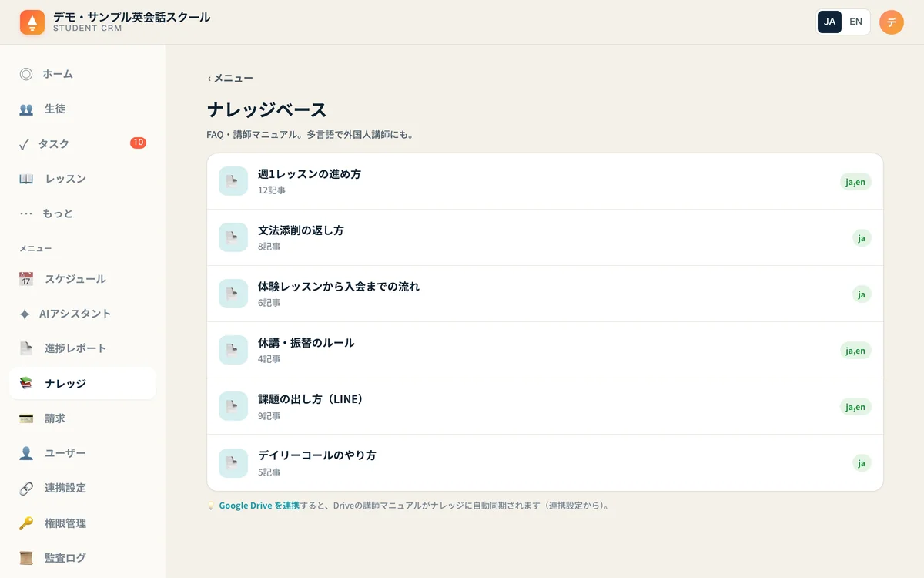This screenshot has width=924, height=578.
Task: Open 生徒 in the sidebar
Action: coord(82,109)
